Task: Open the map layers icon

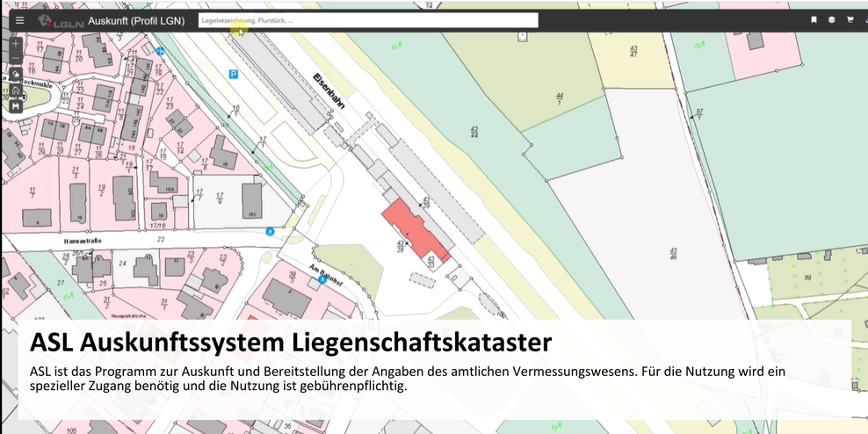Action: coord(831,20)
